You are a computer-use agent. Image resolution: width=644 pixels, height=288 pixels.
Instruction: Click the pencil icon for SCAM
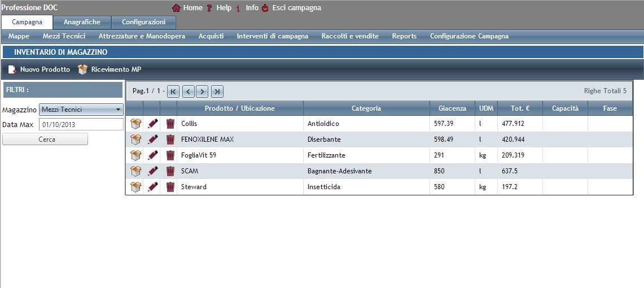pos(152,171)
